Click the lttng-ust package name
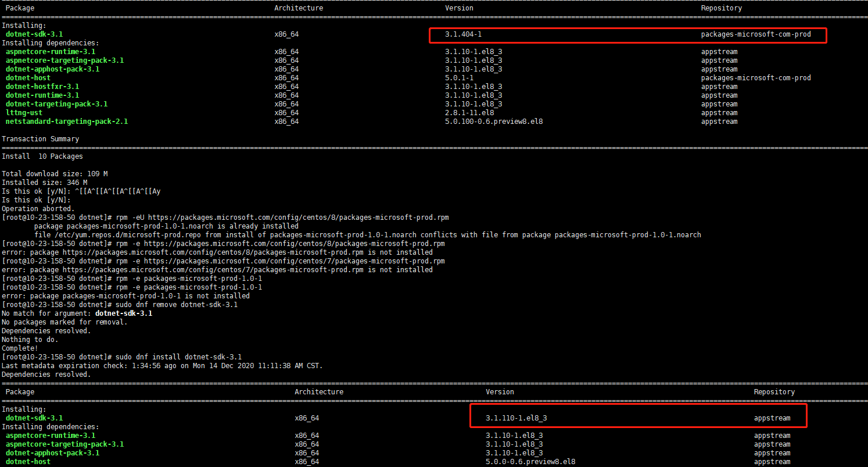This screenshot has height=467, width=868. coord(24,113)
